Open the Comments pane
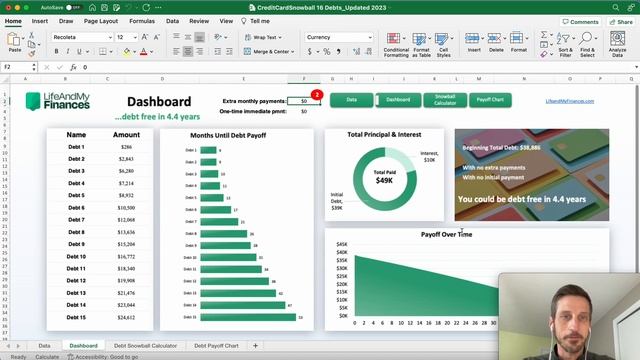Viewport: 640px width, 360px height. 580,22
